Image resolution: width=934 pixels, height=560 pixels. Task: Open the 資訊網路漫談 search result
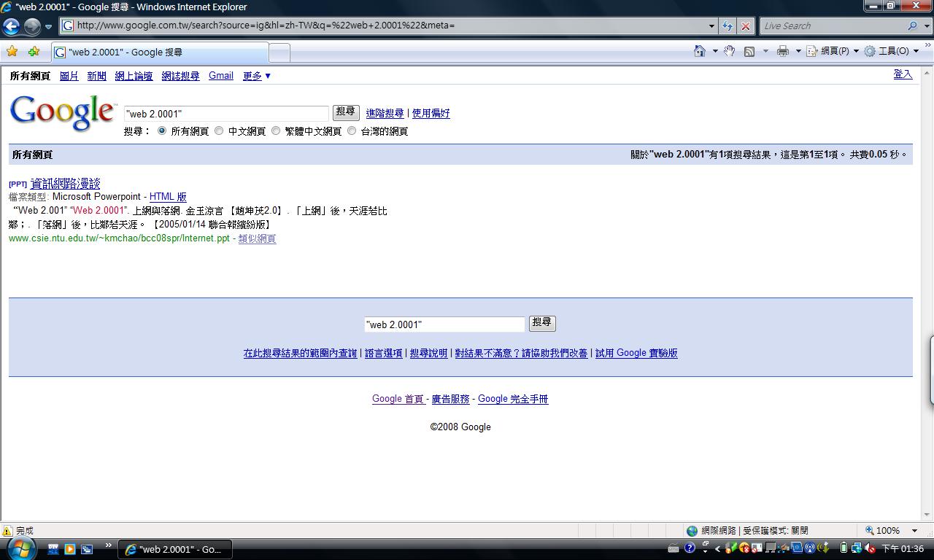65,184
